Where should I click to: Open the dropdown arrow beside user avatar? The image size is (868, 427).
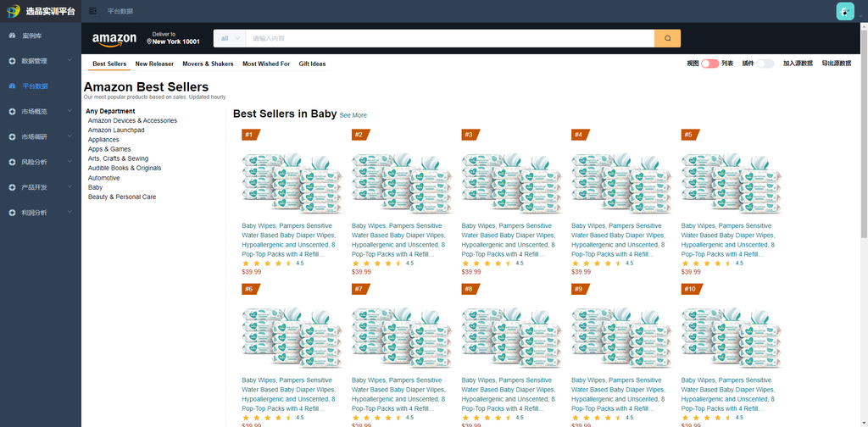[860, 17]
